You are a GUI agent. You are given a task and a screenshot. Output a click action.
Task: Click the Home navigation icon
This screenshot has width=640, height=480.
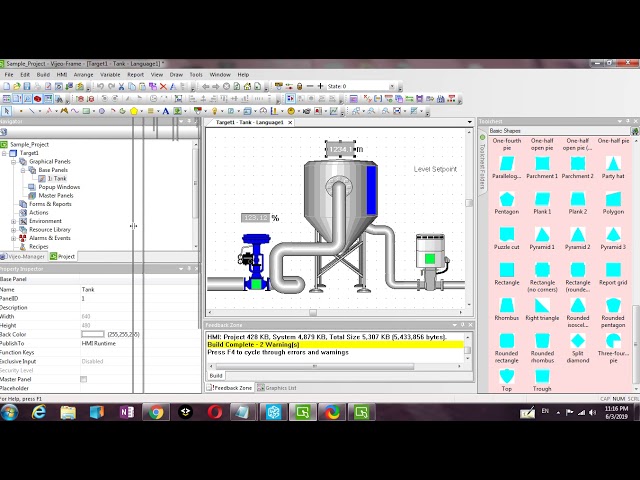click(247, 87)
